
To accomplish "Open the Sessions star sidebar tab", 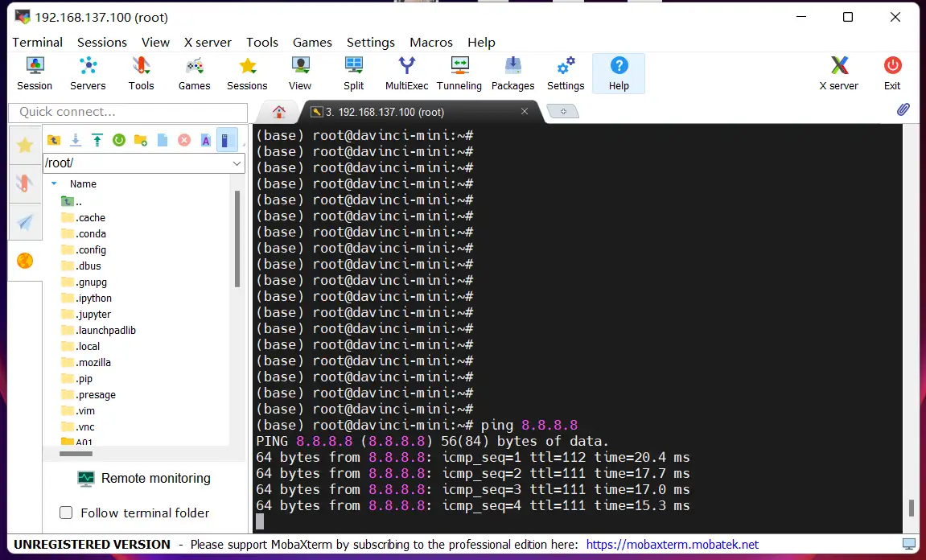I will click(25, 145).
